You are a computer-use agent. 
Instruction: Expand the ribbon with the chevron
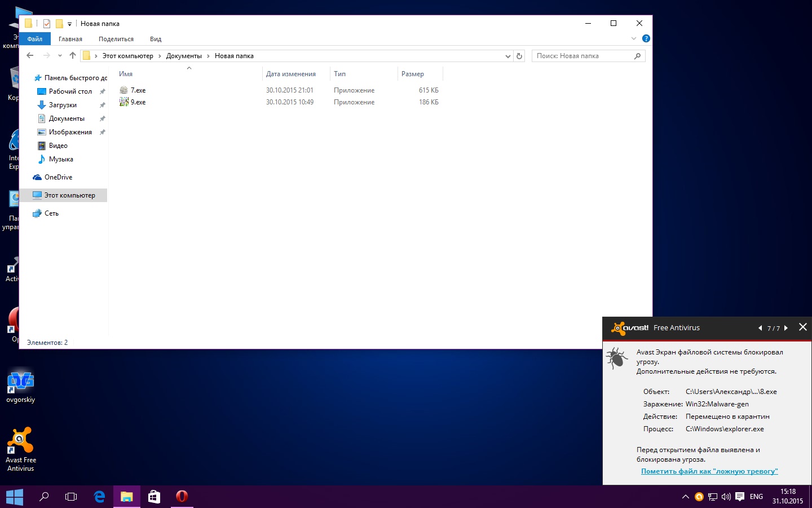pyautogui.click(x=634, y=38)
